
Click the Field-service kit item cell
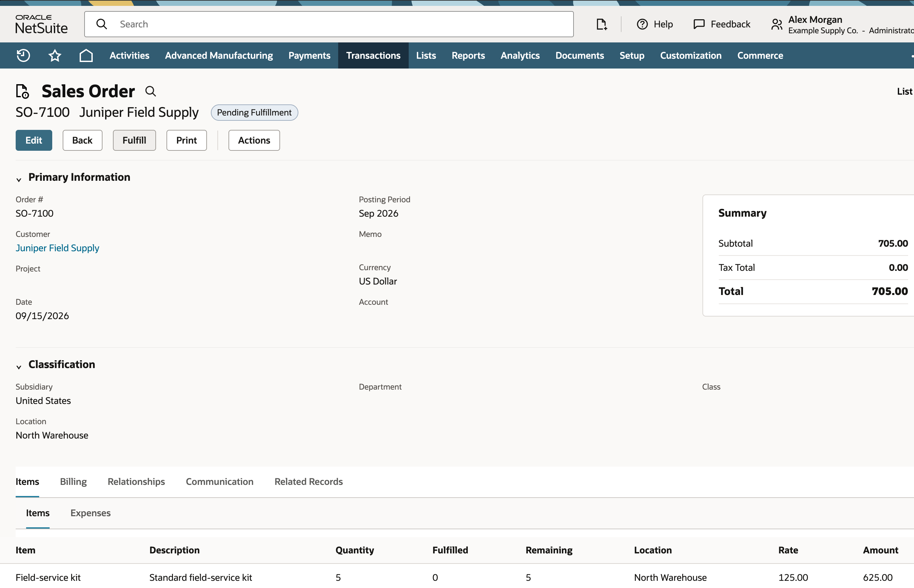(x=48, y=577)
